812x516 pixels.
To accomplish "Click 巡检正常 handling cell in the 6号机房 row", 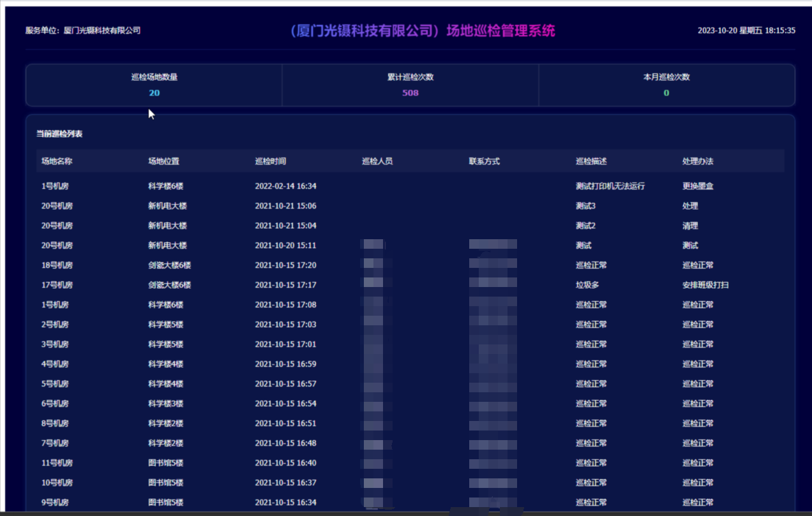I will (698, 404).
